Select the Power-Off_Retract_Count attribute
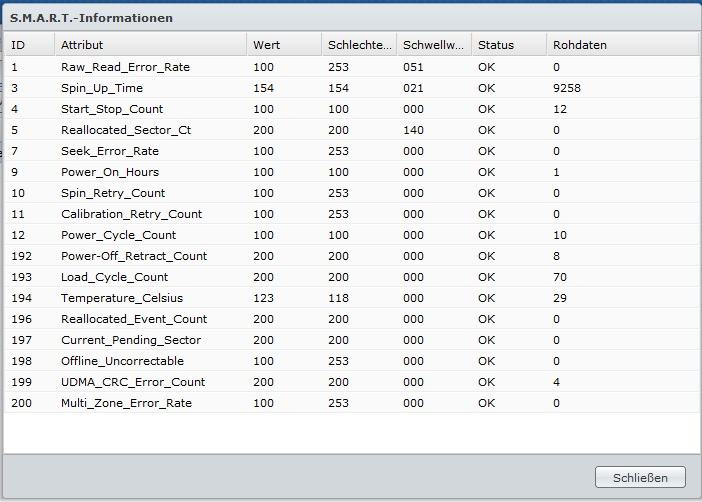This screenshot has width=702, height=502. 134,256
